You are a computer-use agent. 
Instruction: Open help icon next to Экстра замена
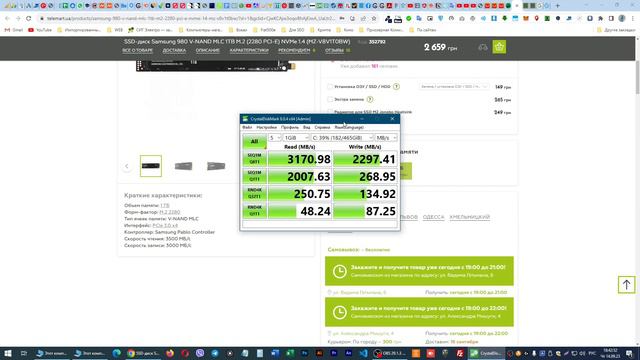pos(370,99)
